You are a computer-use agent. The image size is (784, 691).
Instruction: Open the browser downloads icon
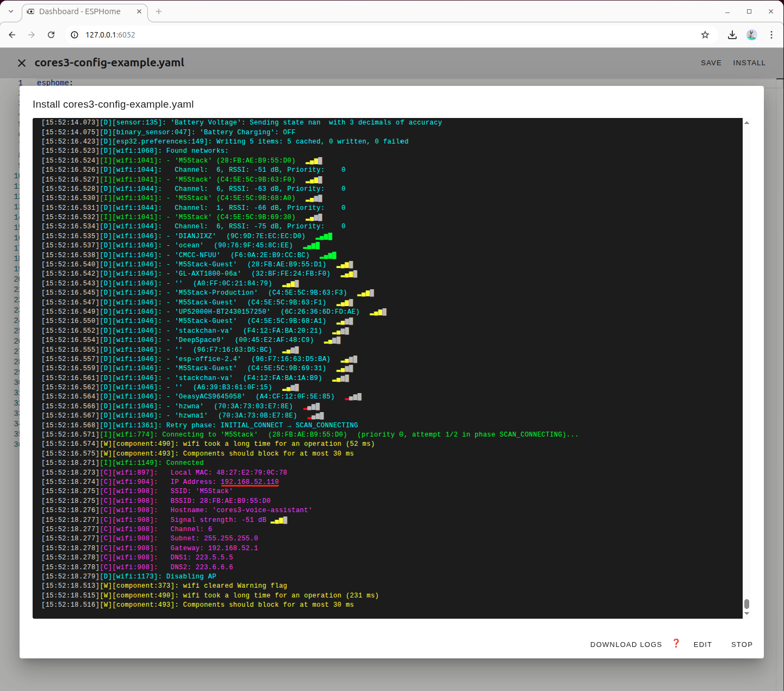click(732, 35)
